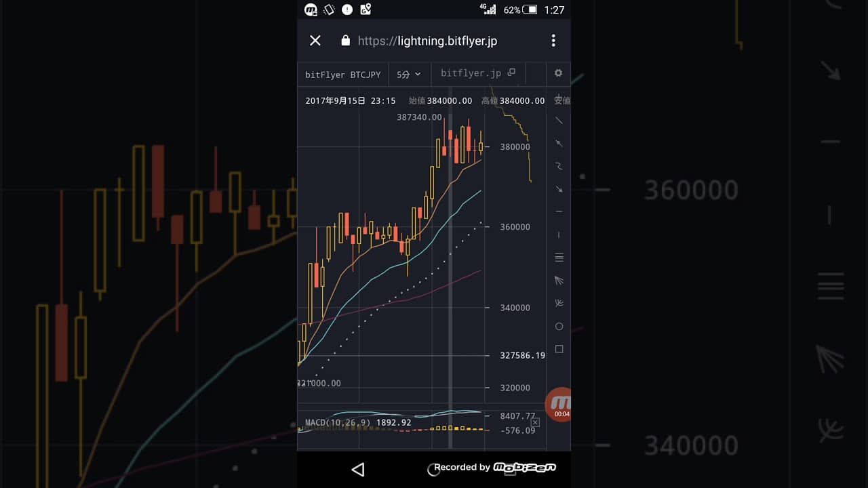Click the 始値 384000.00 opening price
This screenshot has width=868, height=488.
tap(441, 100)
